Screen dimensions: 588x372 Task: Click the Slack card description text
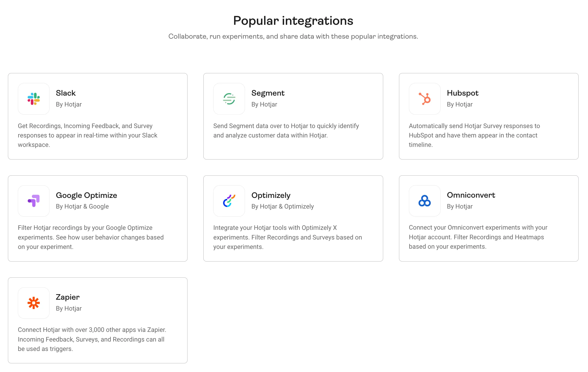(x=87, y=135)
